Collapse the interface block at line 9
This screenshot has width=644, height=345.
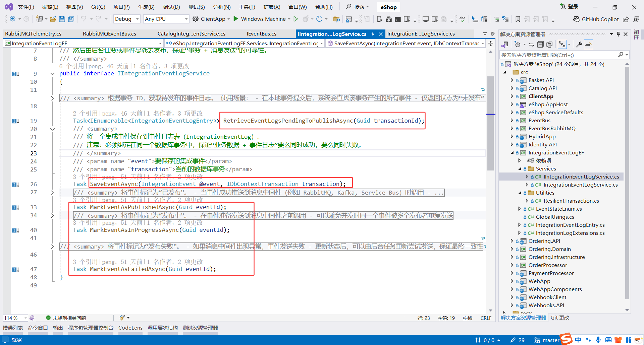click(x=52, y=74)
